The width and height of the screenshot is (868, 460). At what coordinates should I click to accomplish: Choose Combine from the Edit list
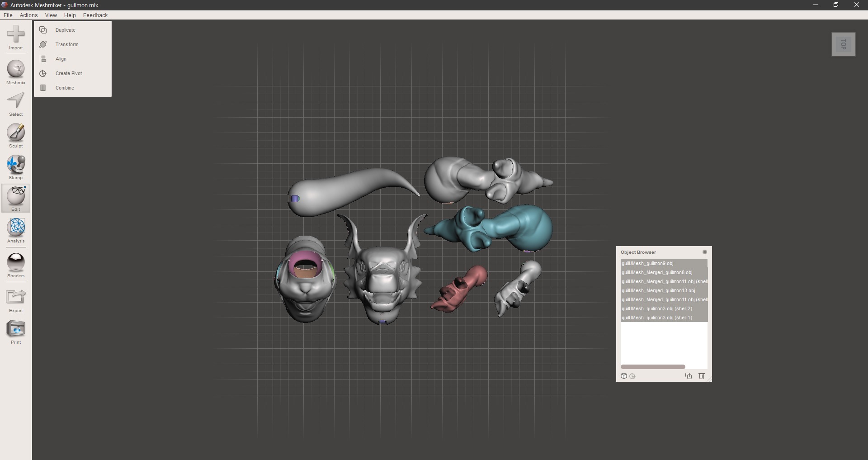65,88
